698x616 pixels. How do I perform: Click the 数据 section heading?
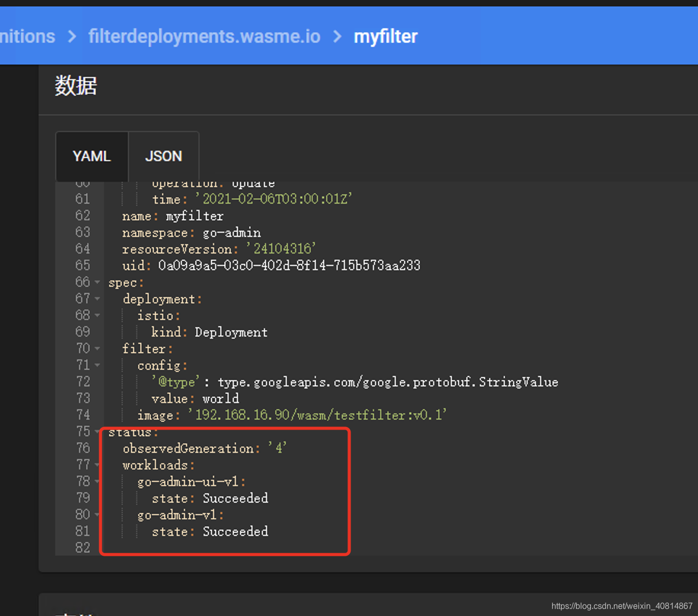point(76,85)
